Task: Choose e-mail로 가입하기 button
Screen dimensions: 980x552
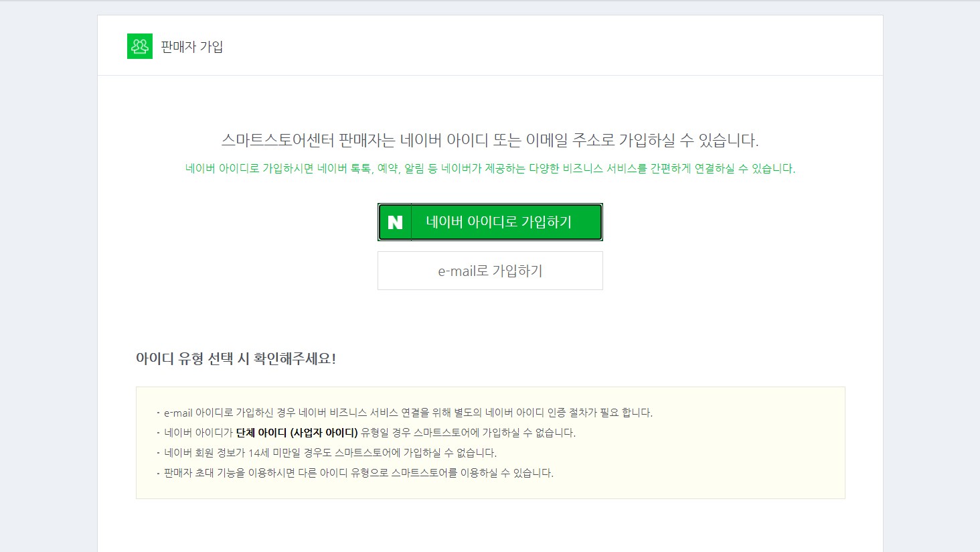Action: pos(490,271)
